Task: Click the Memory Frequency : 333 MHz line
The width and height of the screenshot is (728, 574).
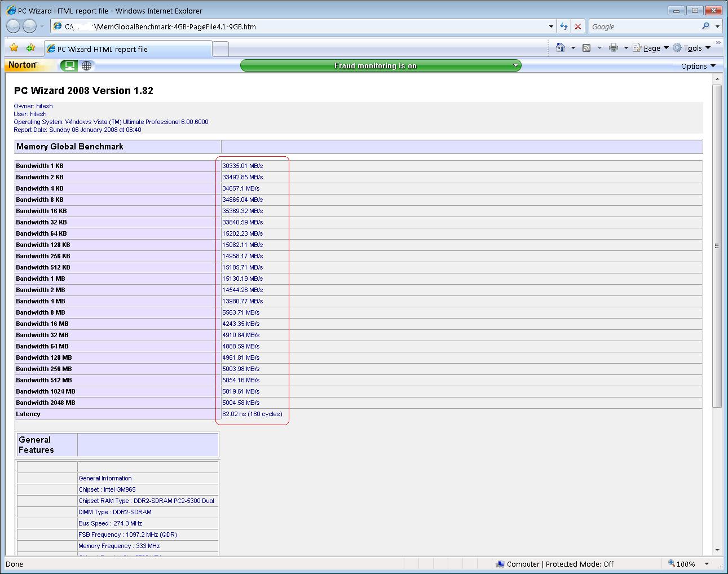Action: click(x=119, y=546)
